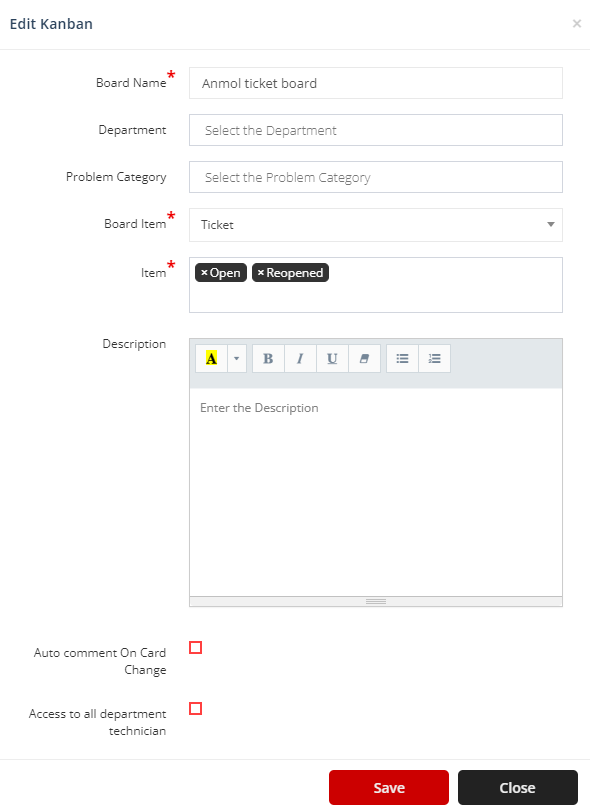Screen dimensions: 590x810
Task: Remove the Reopened item tag
Action: pos(261,273)
